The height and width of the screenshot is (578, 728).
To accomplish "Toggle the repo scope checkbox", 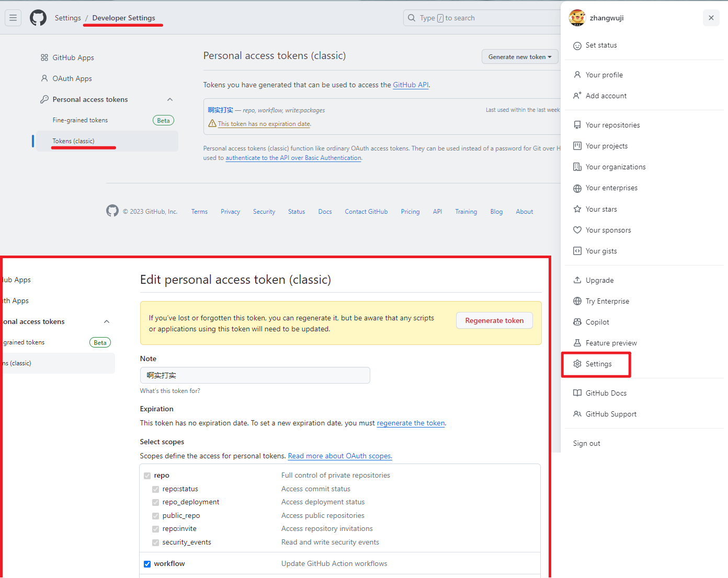I will [x=147, y=476].
